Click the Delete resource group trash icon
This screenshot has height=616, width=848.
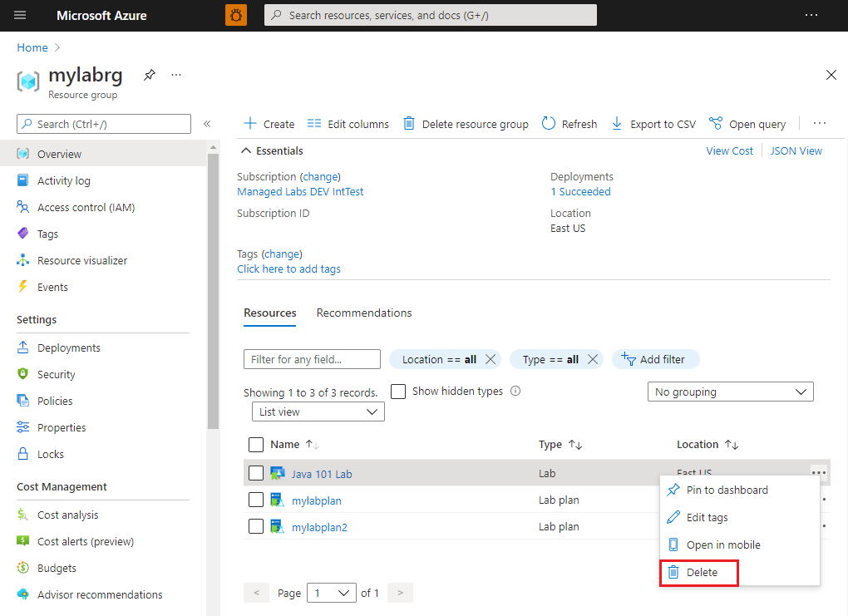coord(409,124)
